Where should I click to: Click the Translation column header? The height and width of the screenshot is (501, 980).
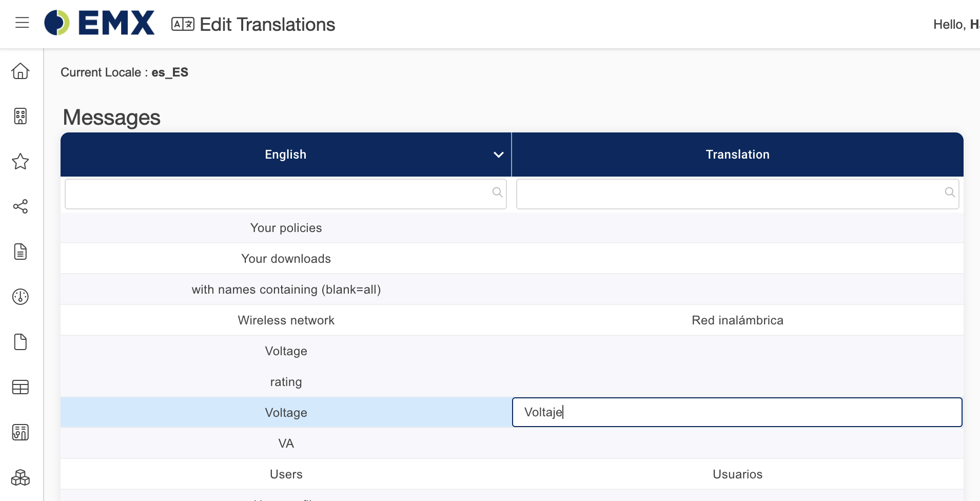pyautogui.click(x=738, y=155)
